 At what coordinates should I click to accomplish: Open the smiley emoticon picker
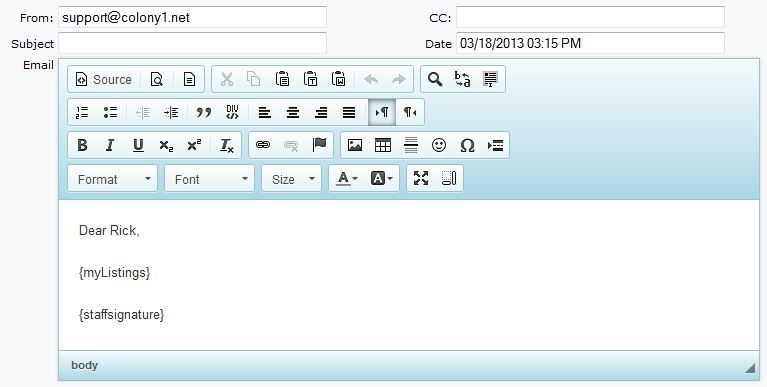tap(439, 145)
